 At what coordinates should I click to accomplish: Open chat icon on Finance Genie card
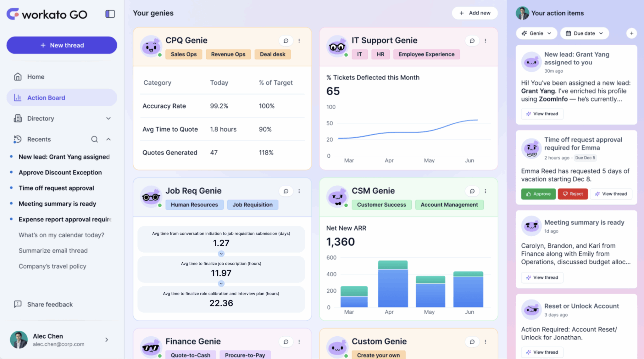click(286, 342)
